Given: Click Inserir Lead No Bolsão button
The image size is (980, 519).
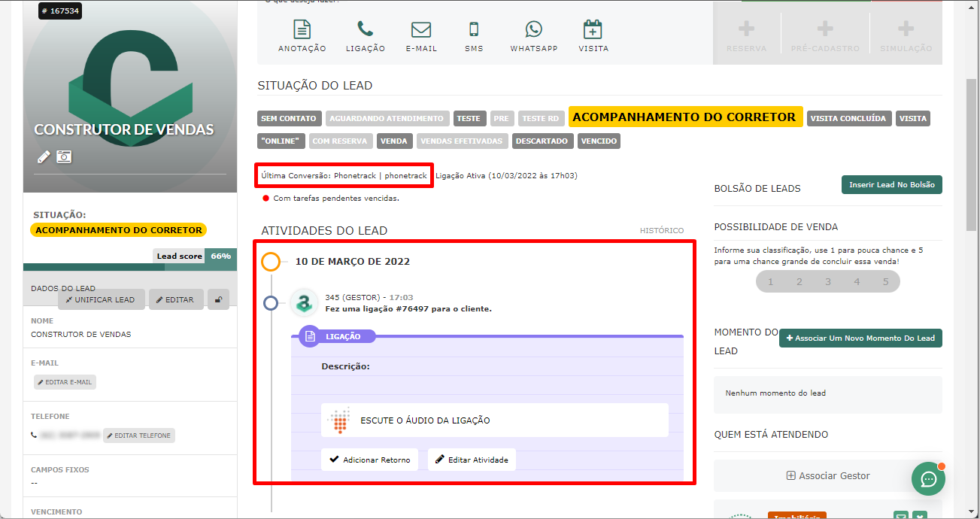Looking at the screenshot, I should 891,185.
